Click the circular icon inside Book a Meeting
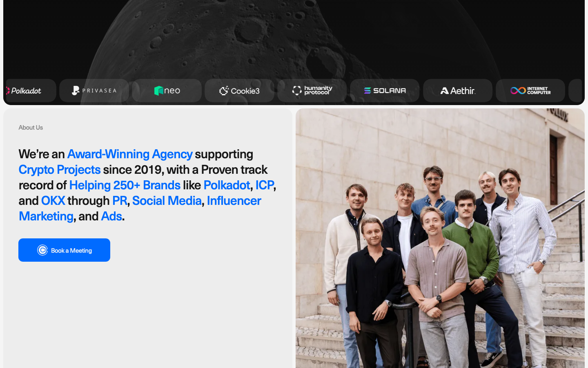The height and width of the screenshot is (368, 588). point(42,250)
